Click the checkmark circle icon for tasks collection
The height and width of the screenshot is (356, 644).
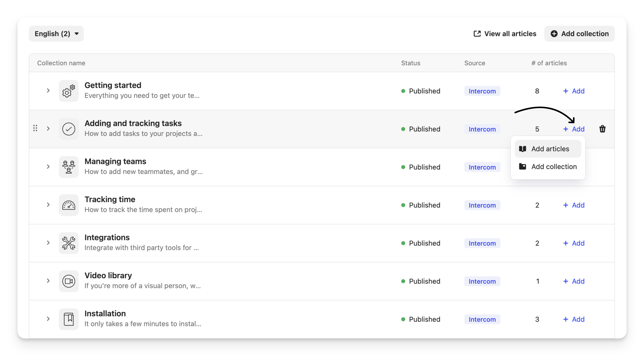tap(69, 129)
